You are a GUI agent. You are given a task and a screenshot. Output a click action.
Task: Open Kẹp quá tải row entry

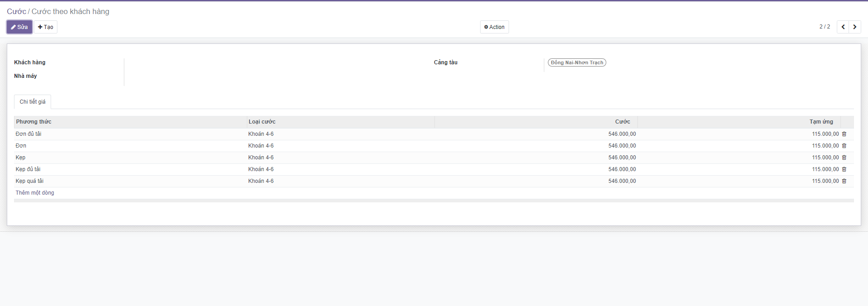30,181
